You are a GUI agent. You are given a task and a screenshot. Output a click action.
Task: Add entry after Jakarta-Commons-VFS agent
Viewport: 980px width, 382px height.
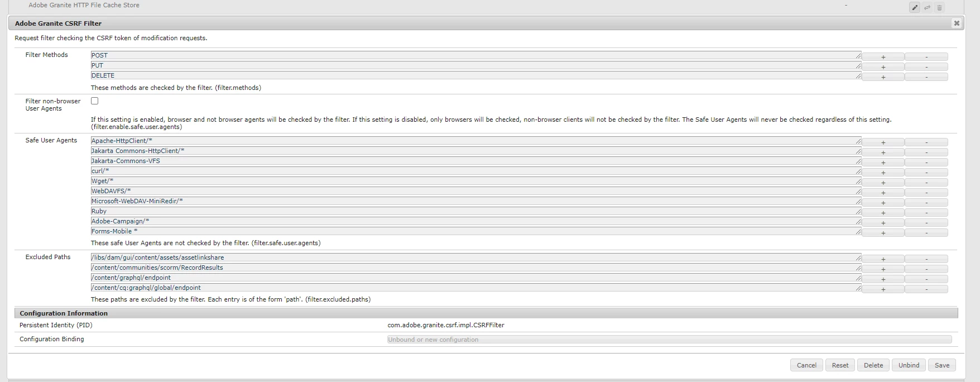point(883,163)
